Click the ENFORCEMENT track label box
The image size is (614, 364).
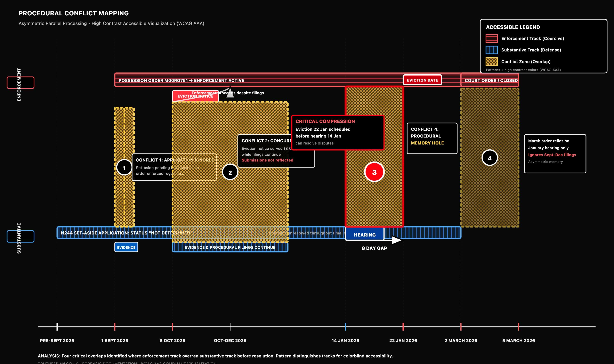[x=20, y=83]
